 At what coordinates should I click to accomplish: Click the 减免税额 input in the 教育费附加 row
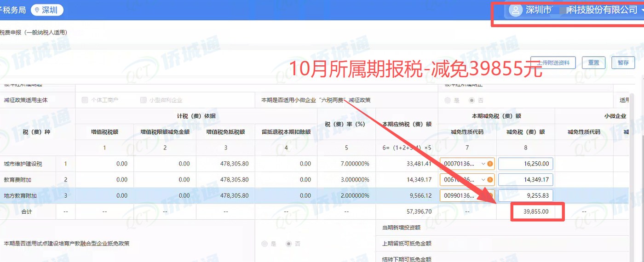point(525,180)
